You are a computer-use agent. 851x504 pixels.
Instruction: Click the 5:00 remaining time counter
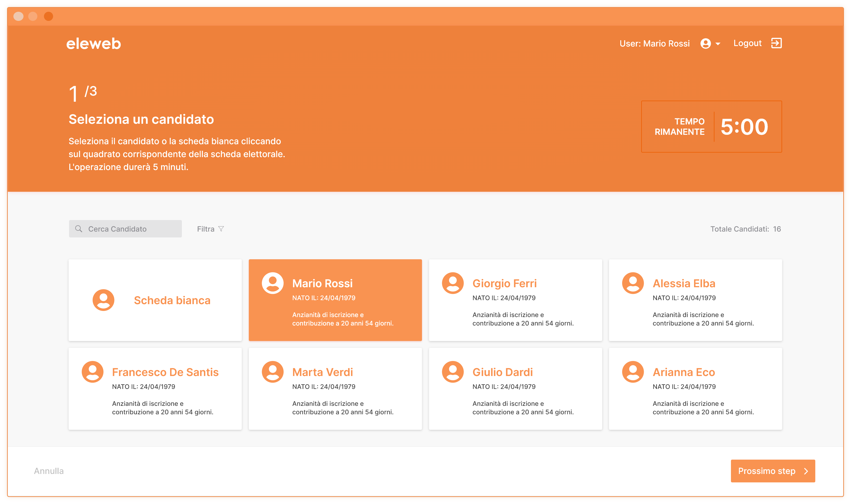[744, 127]
